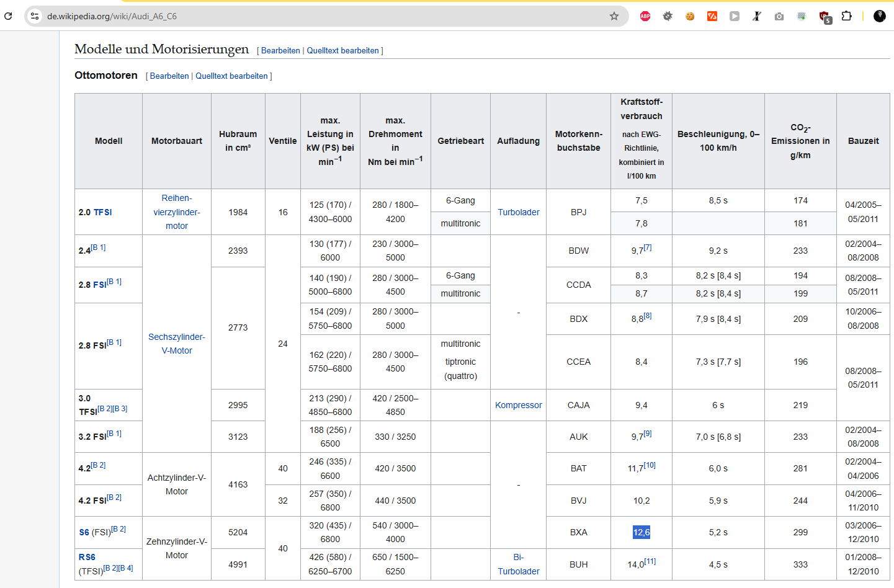The height and width of the screenshot is (588, 894).
Task: Click engine code BPJ
Action: tap(579, 212)
